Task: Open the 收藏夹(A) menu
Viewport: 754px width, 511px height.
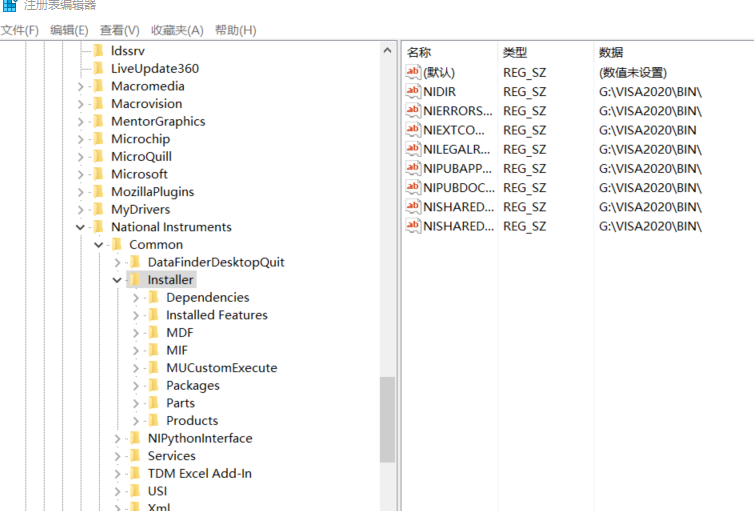Action: click(x=177, y=30)
